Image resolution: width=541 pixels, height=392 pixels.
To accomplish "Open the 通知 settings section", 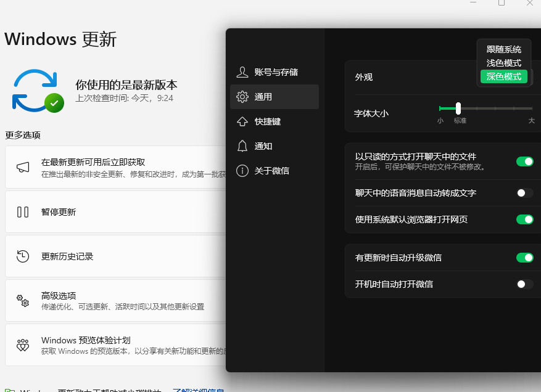I will [x=275, y=146].
